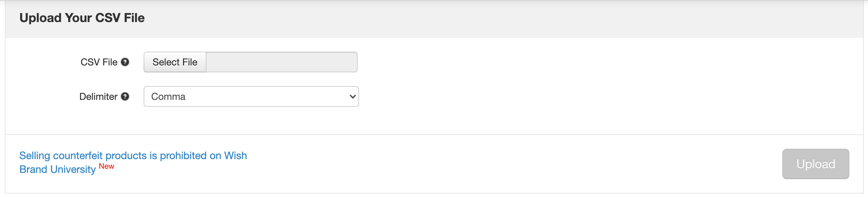The image size is (868, 197).
Task: Click the question mark icon next to Delimiter
Action: tap(125, 96)
